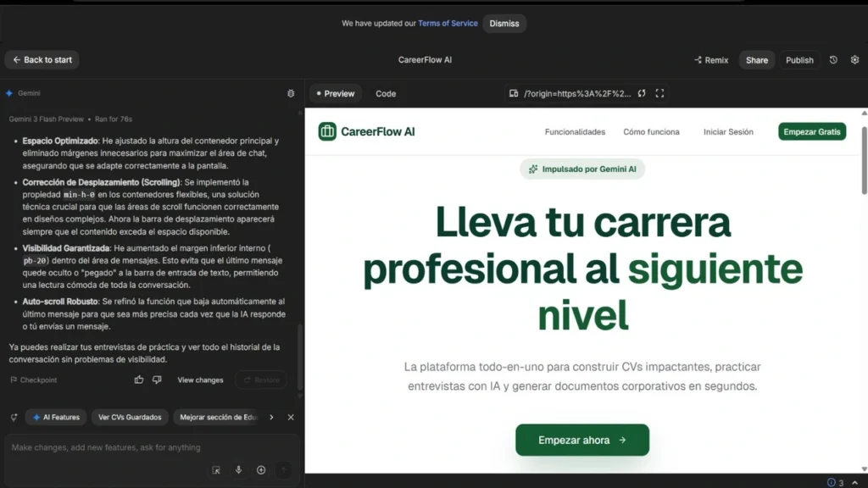This screenshot has width=868, height=488.
Task: Refresh suggestions icon left of AI Features
Action: coord(14,417)
